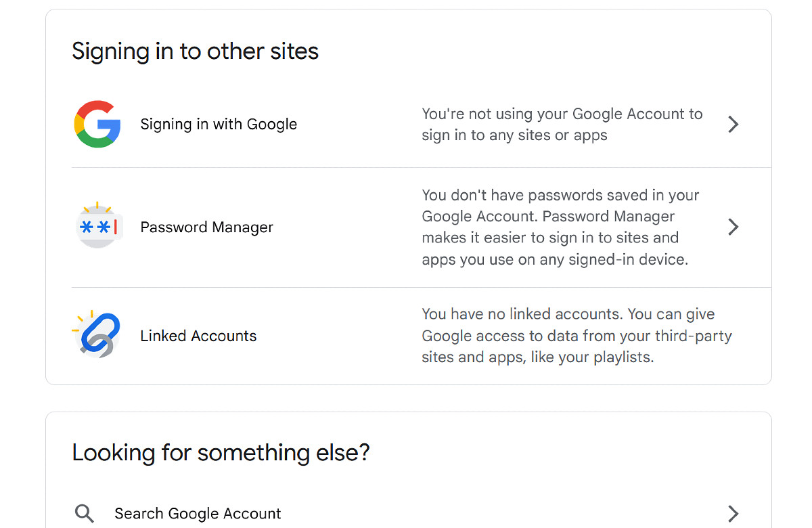Click the row about saved passwords
This screenshot has height=528, width=812.
click(406, 227)
